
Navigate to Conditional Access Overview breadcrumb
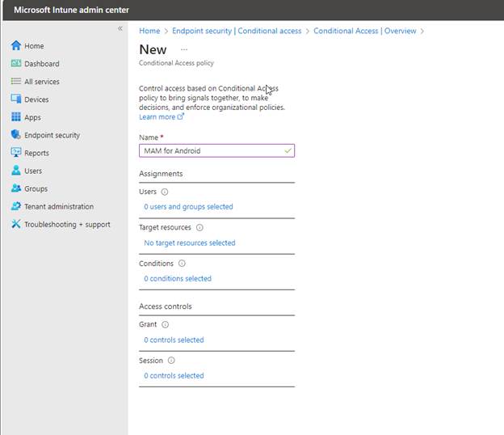pyautogui.click(x=364, y=31)
